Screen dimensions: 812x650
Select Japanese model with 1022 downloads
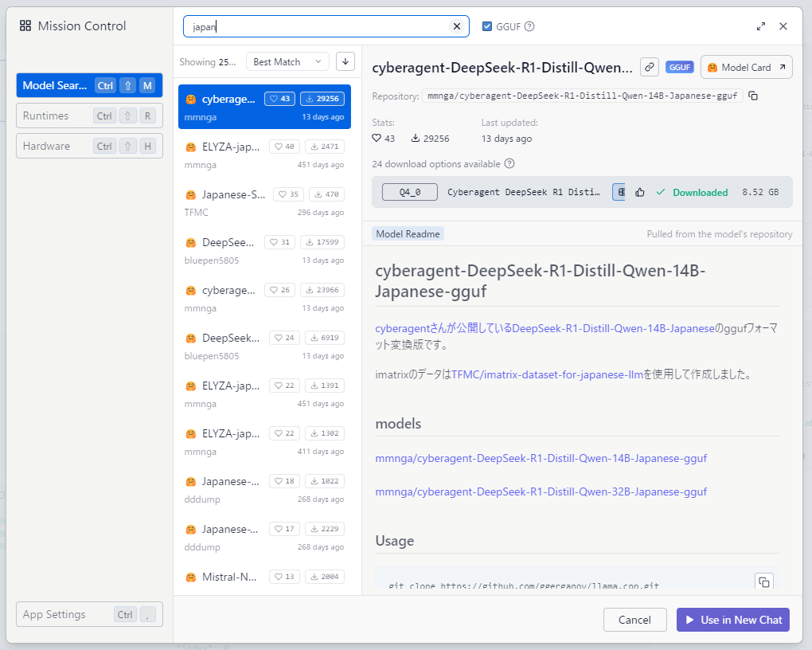pos(264,489)
